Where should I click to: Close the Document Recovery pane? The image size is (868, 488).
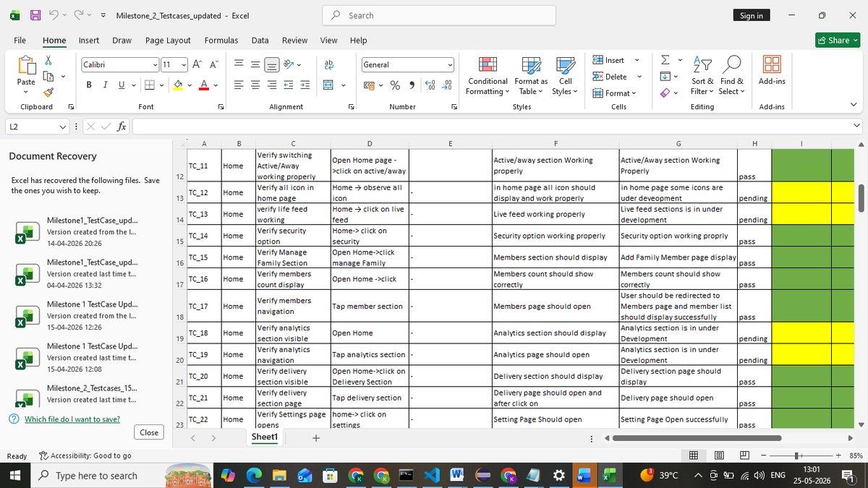[149, 432]
